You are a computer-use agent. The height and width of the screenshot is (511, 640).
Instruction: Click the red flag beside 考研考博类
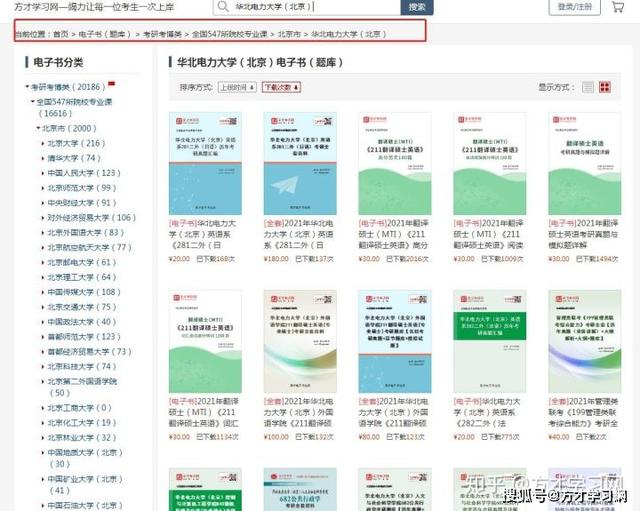(111, 84)
